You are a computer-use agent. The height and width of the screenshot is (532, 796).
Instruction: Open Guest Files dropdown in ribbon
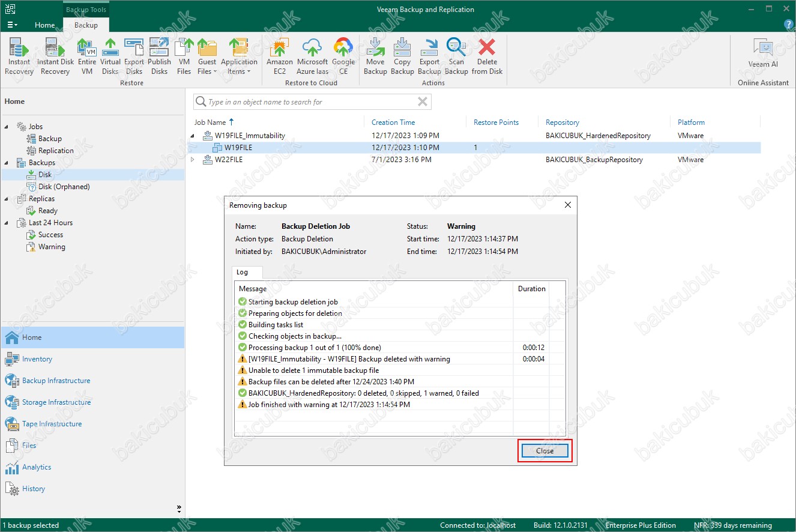(207, 56)
